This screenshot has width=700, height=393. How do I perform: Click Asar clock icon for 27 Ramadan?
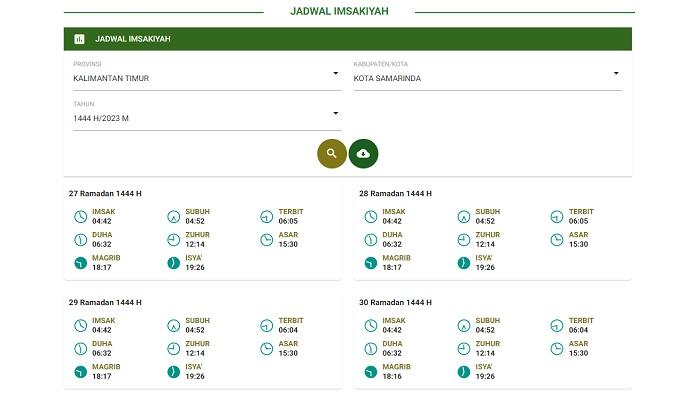click(x=267, y=240)
